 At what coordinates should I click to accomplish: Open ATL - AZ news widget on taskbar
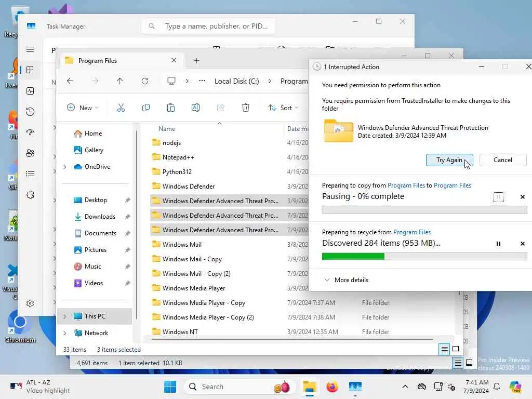(40, 387)
